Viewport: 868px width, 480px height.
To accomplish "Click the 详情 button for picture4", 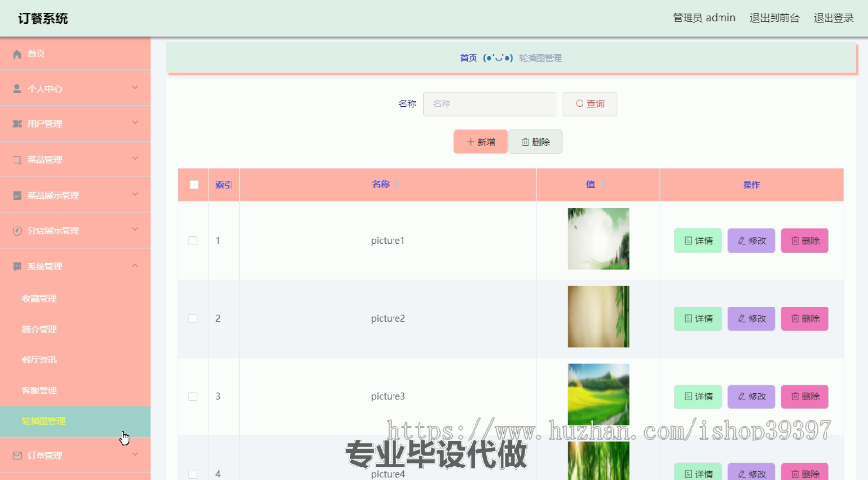I will [x=698, y=472].
